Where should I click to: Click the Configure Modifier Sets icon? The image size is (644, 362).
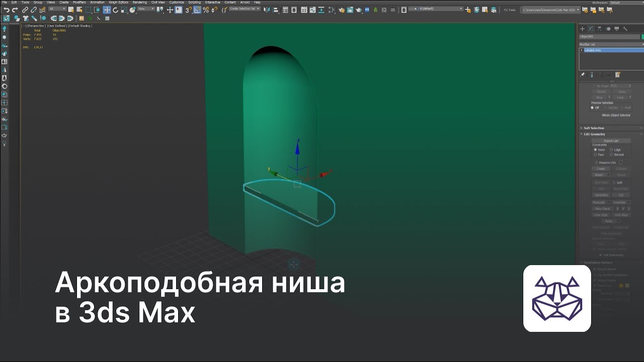(617, 74)
